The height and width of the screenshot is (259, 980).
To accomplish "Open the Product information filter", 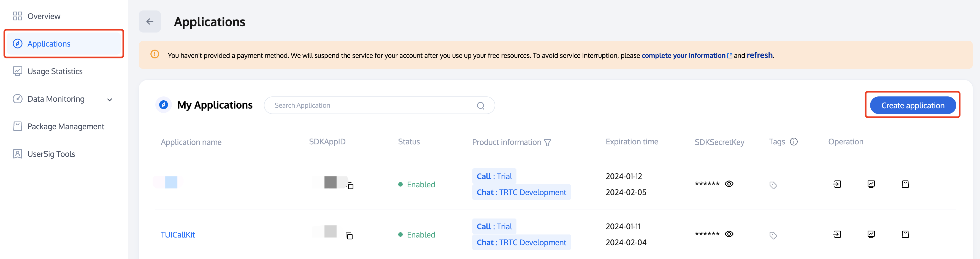I will [548, 143].
